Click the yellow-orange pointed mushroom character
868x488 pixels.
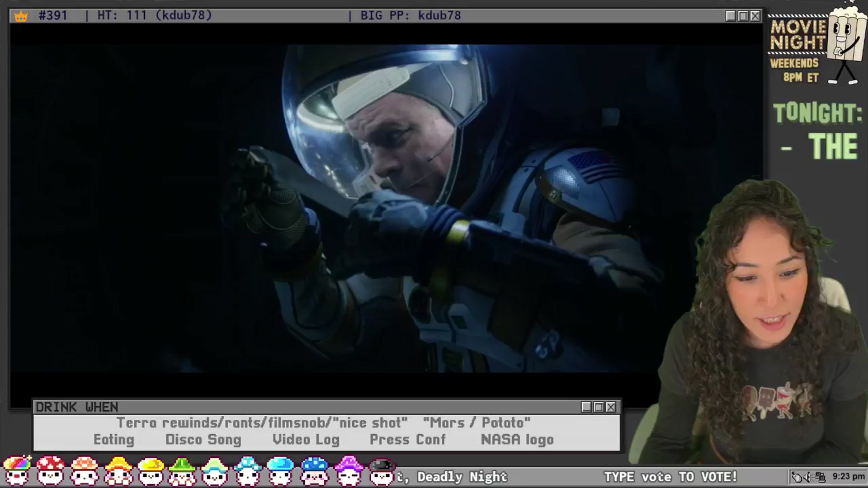pyautogui.click(x=118, y=471)
